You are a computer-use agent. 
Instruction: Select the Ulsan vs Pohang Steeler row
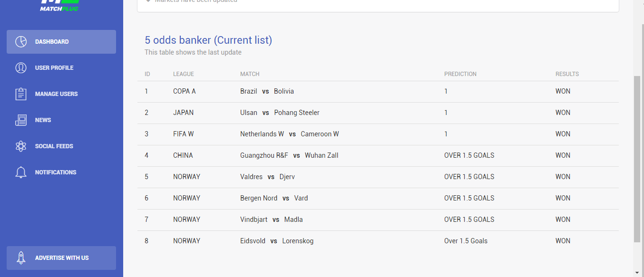pos(378,113)
